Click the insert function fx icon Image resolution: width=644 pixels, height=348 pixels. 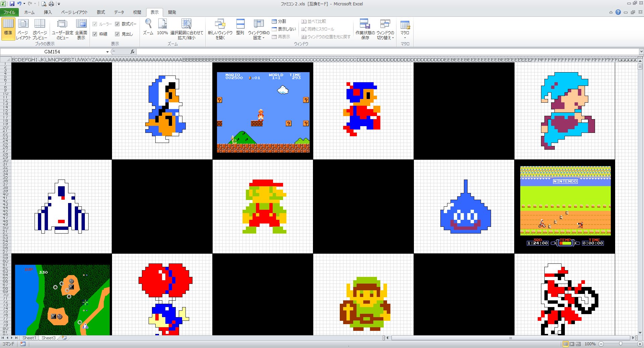(132, 52)
